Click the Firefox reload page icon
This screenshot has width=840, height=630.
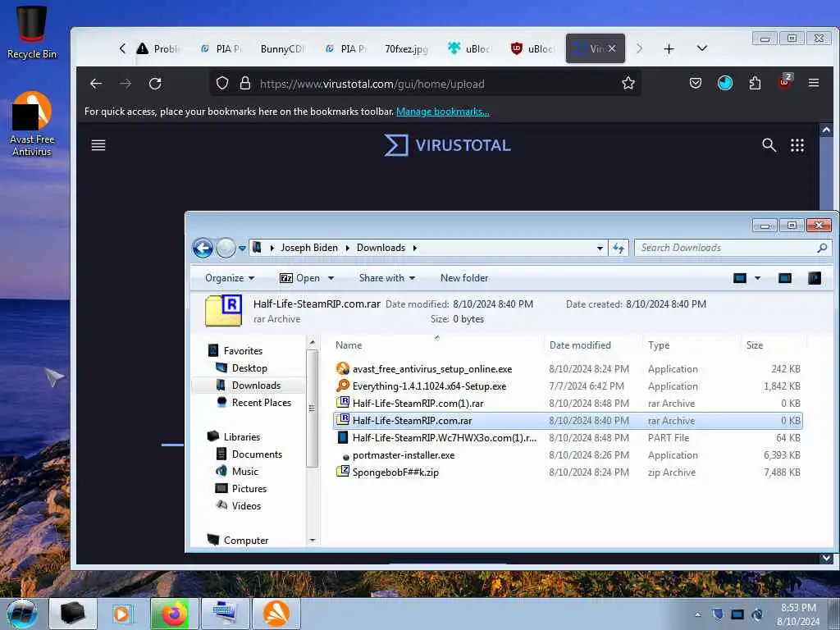click(155, 84)
